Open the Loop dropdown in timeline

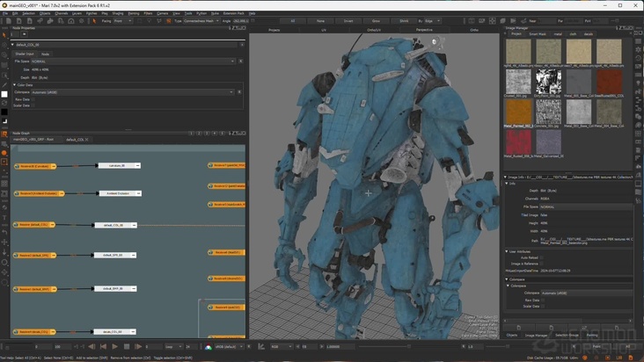[x=173, y=347]
